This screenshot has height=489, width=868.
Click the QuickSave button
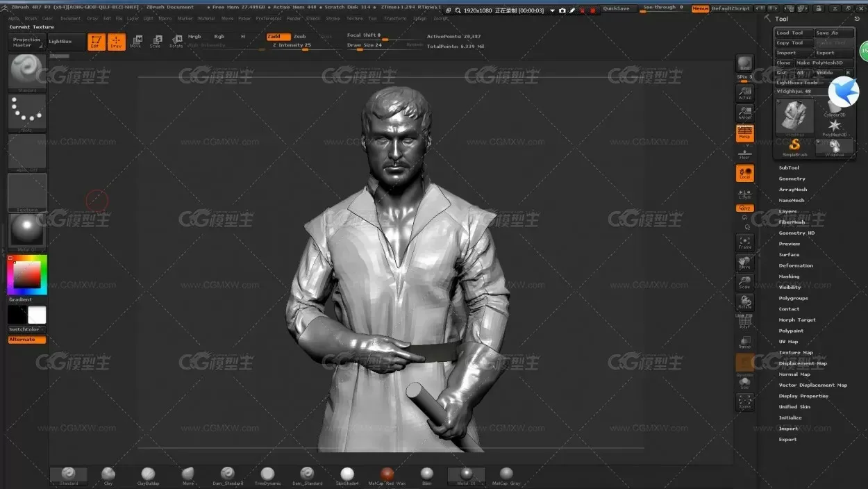pyautogui.click(x=616, y=8)
